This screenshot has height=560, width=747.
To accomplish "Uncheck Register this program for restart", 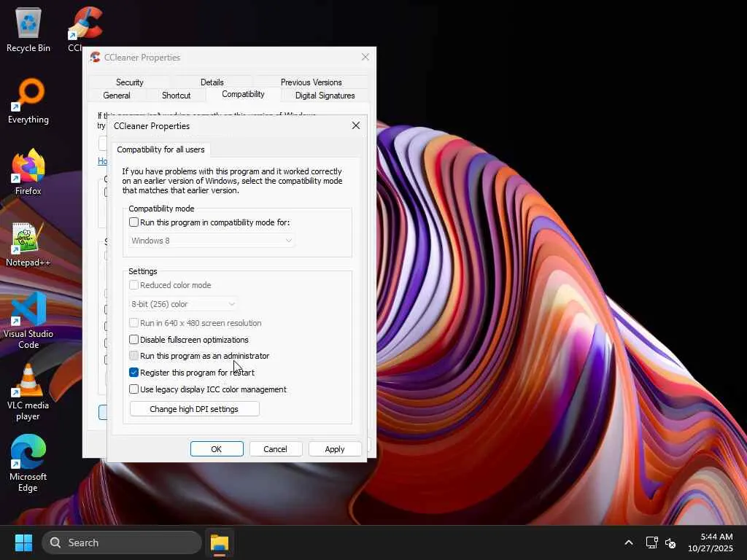I will pyautogui.click(x=134, y=373).
